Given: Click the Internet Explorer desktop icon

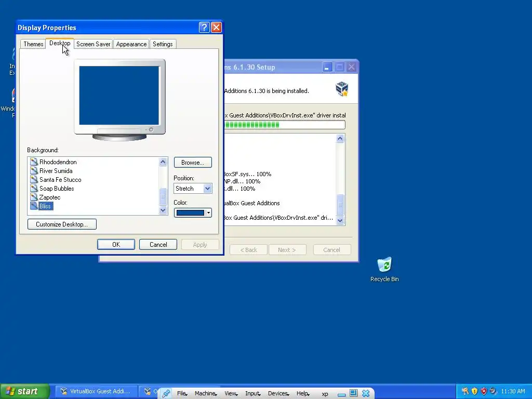Looking at the screenshot, I should coord(12,61).
